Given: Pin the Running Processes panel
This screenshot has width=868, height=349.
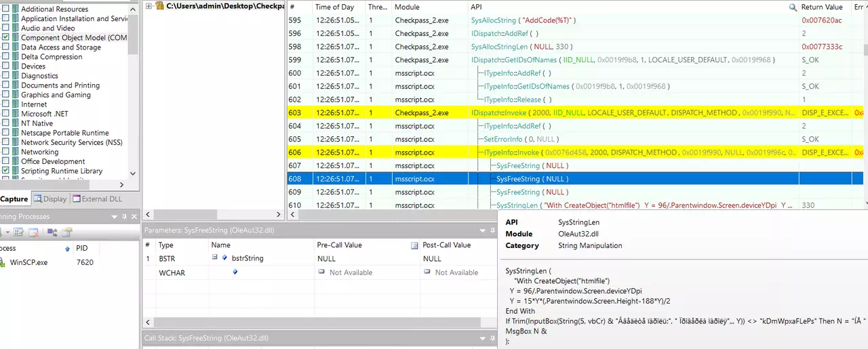Looking at the screenshot, I should click(124, 217).
